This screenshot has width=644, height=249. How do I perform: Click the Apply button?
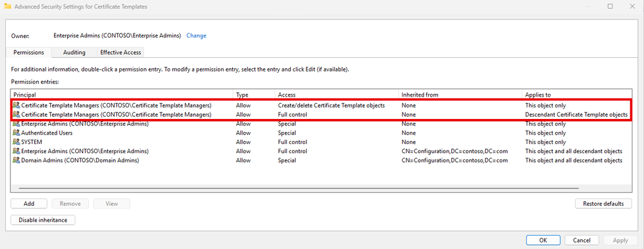coord(620,241)
